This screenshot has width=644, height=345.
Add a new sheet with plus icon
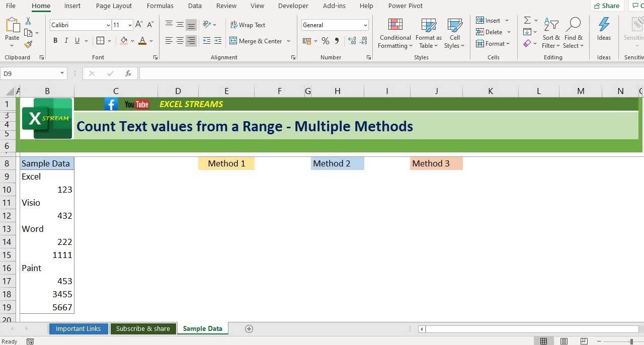pos(249,328)
